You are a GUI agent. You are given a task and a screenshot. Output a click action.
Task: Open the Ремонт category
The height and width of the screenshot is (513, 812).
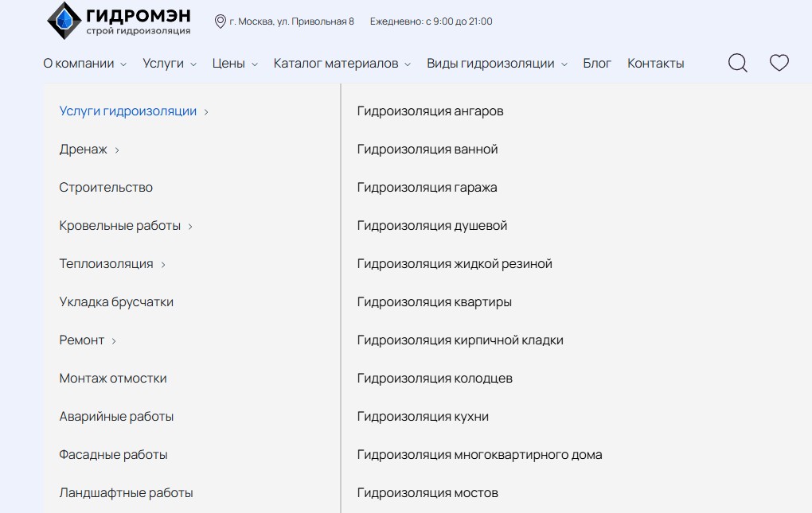(82, 340)
